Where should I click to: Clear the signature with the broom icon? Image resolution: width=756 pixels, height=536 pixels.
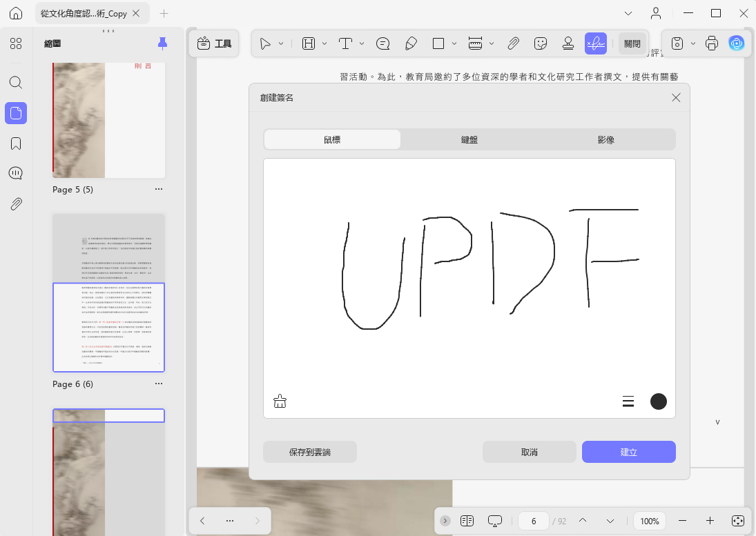pos(280,401)
